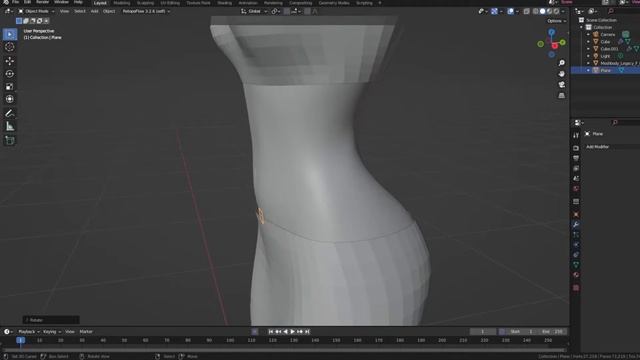
Task: Toggle viewport gizmos display
Action: (x=494, y=11)
